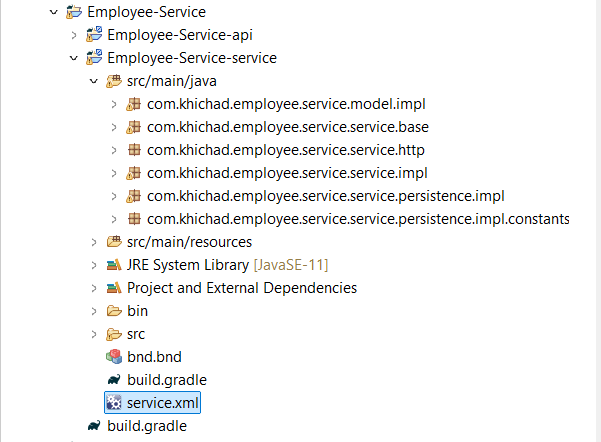Click the JRE System Library books icon
601x442 pixels.
click(x=114, y=265)
